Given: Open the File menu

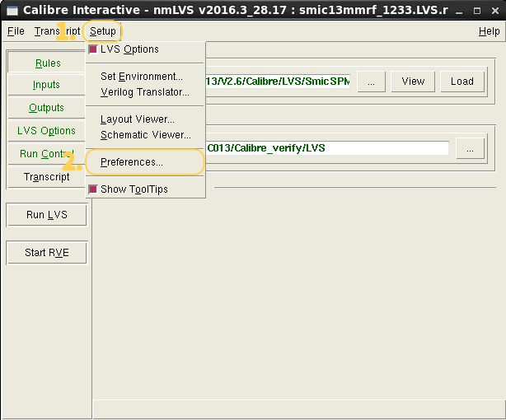Looking at the screenshot, I should tap(16, 31).
